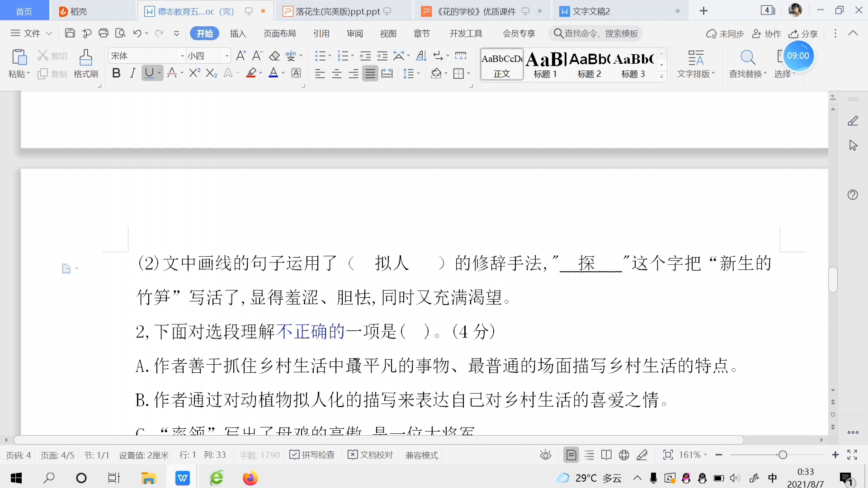
Task: Open the 审阅 Review tab
Action: [355, 33]
